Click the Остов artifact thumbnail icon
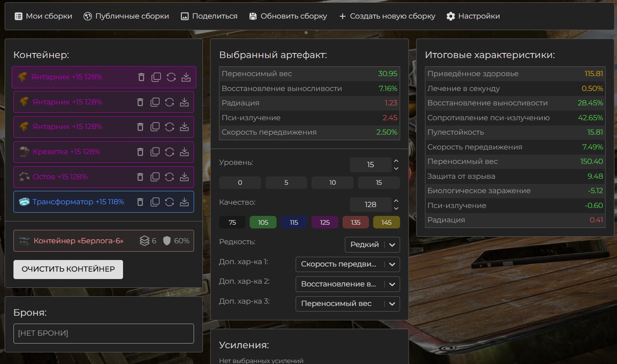The width and height of the screenshot is (617, 364). click(24, 176)
